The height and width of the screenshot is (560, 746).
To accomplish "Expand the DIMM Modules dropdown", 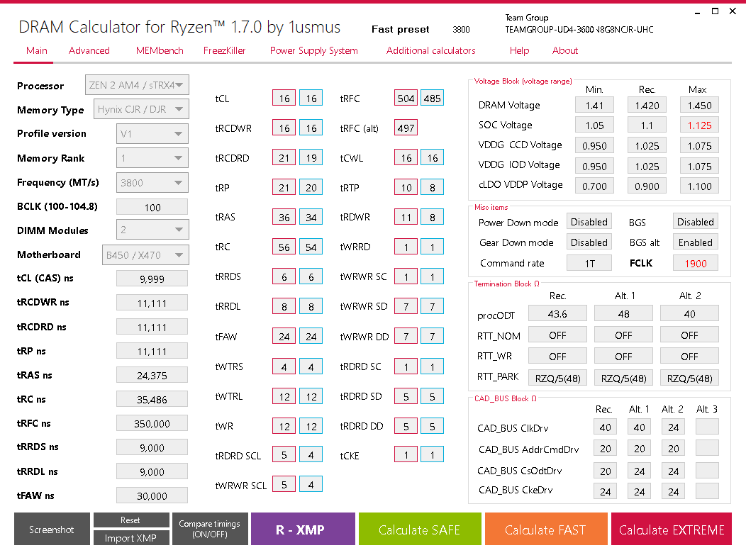I will pos(152,230).
